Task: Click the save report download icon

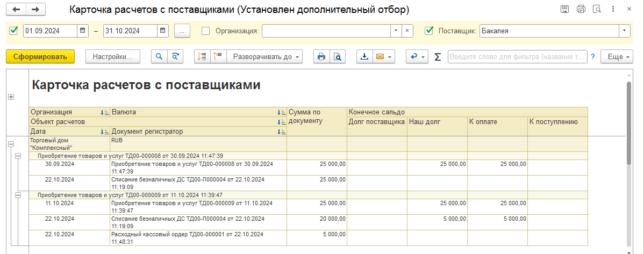Action: [x=364, y=56]
